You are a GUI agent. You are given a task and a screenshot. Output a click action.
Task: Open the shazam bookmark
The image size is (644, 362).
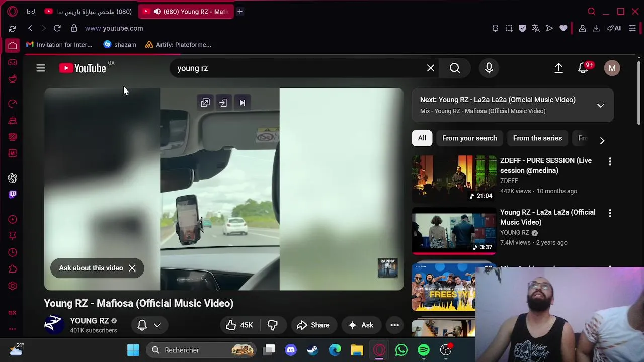click(120, 45)
